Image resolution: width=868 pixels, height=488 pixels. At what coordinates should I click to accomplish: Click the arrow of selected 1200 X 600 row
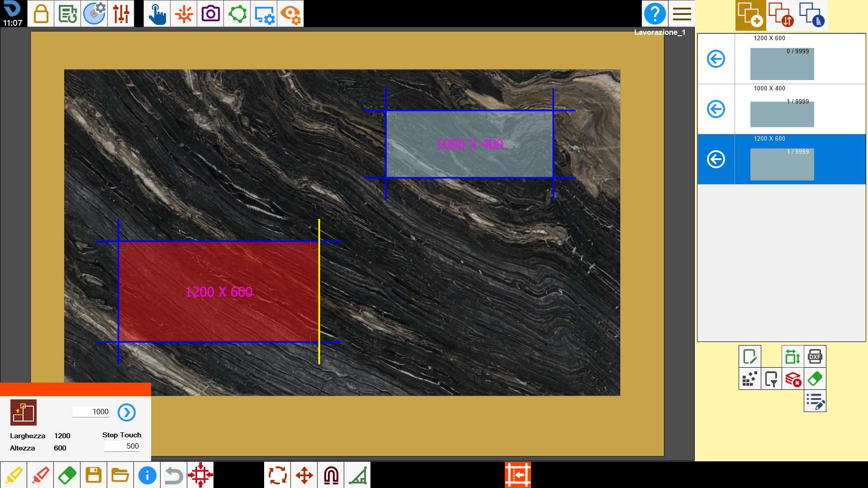716,159
